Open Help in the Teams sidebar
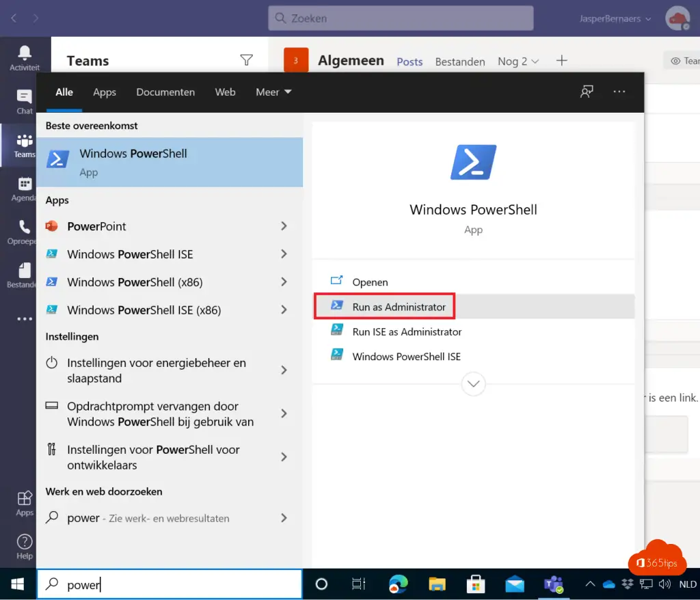This screenshot has width=700, height=600. click(25, 547)
